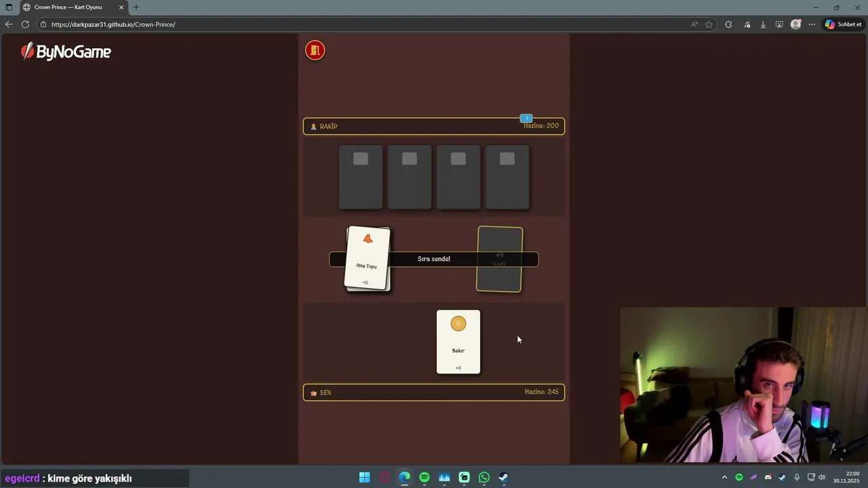Add this page to favorites
Screen dimensions: 868x488
click(709, 24)
